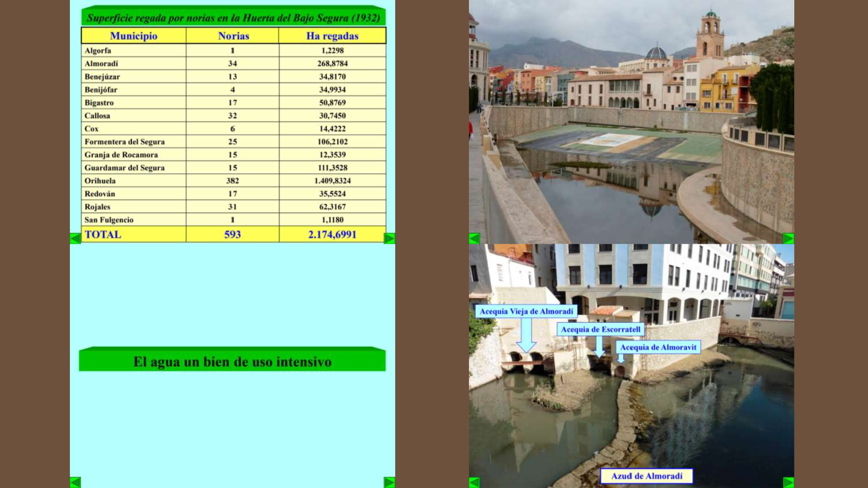Click Rojales' norias count '31'
868x488 pixels.
pos(233,207)
